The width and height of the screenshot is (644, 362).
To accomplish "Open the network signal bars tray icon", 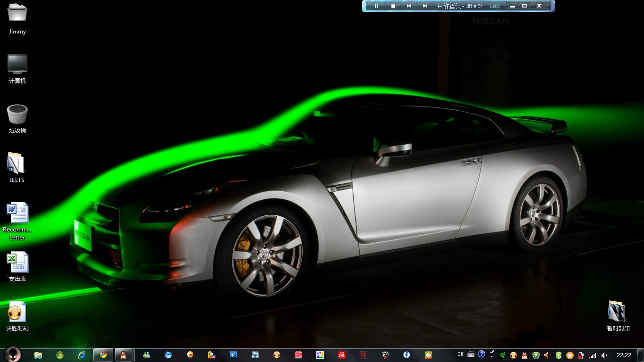I will pyautogui.click(x=593, y=355).
